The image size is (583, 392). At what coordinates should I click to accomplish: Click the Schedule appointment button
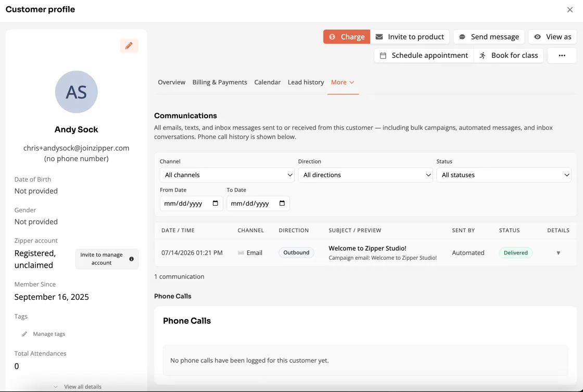point(424,55)
